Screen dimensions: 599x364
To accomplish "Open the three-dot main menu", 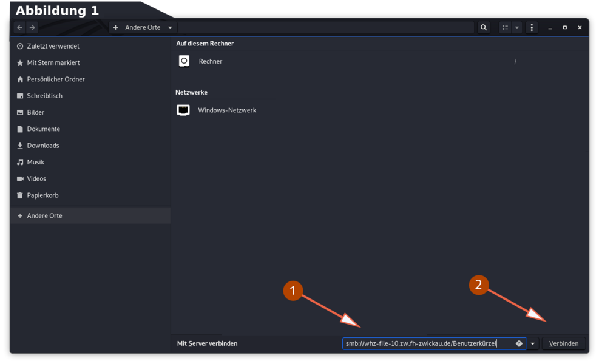I will (532, 27).
